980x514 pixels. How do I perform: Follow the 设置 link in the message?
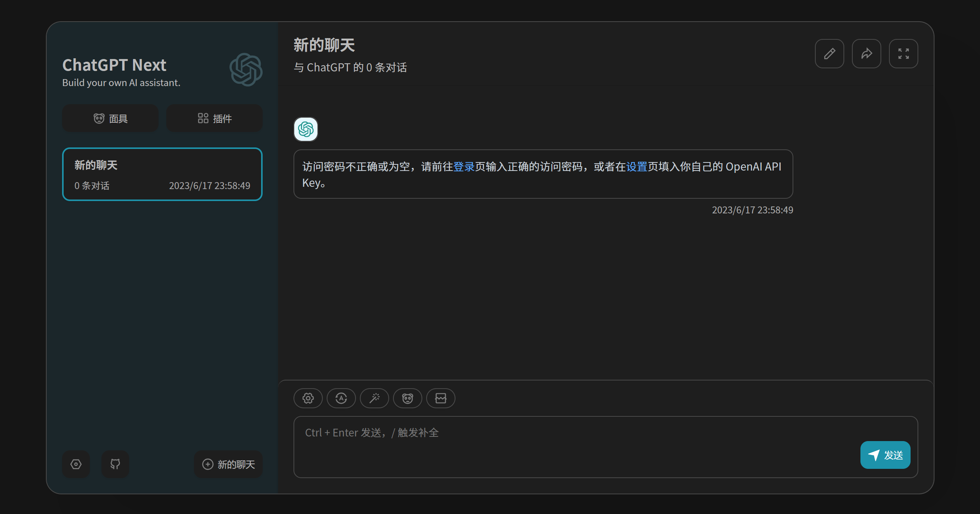(637, 167)
